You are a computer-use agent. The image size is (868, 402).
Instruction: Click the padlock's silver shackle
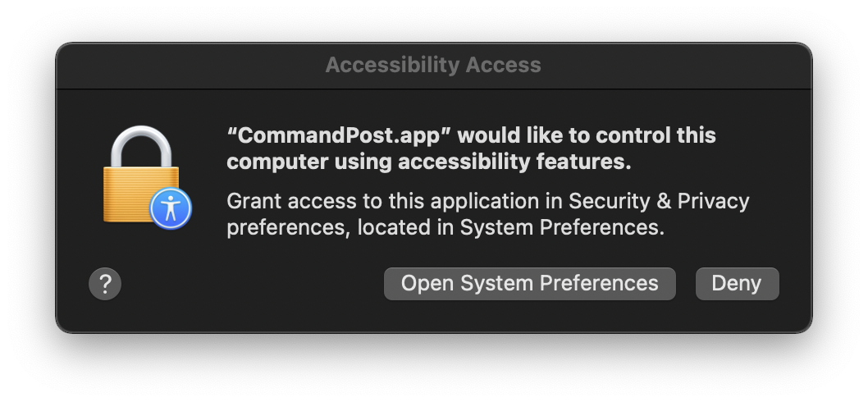point(141,147)
